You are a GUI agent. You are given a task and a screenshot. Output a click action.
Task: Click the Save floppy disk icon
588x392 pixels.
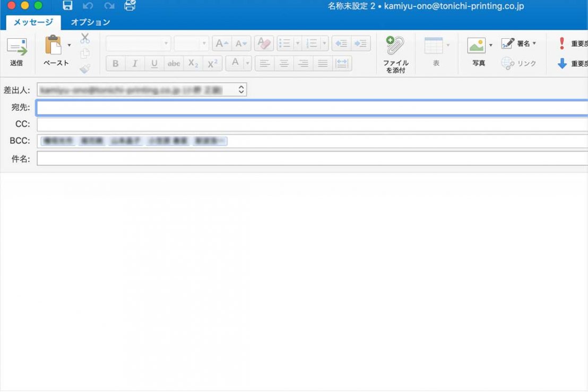click(x=67, y=6)
